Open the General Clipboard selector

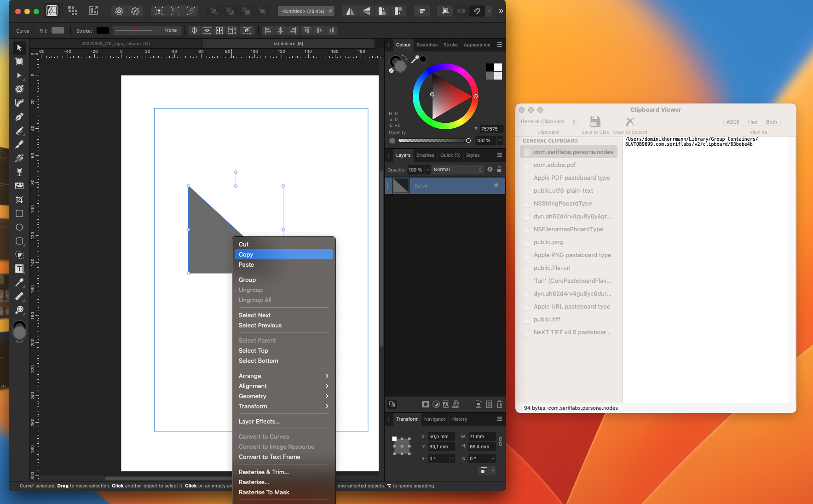click(x=548, y=121)
